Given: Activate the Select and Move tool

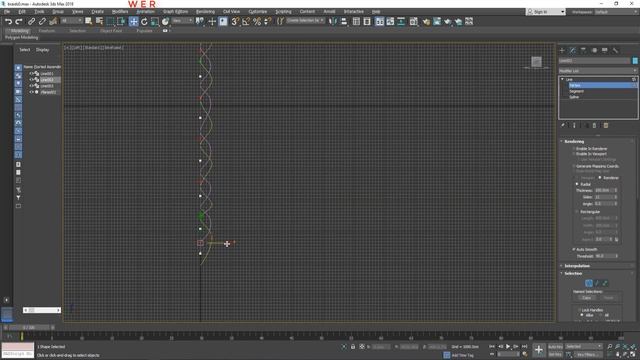Looking at the screenshot, I should click(x=133, y=22).
